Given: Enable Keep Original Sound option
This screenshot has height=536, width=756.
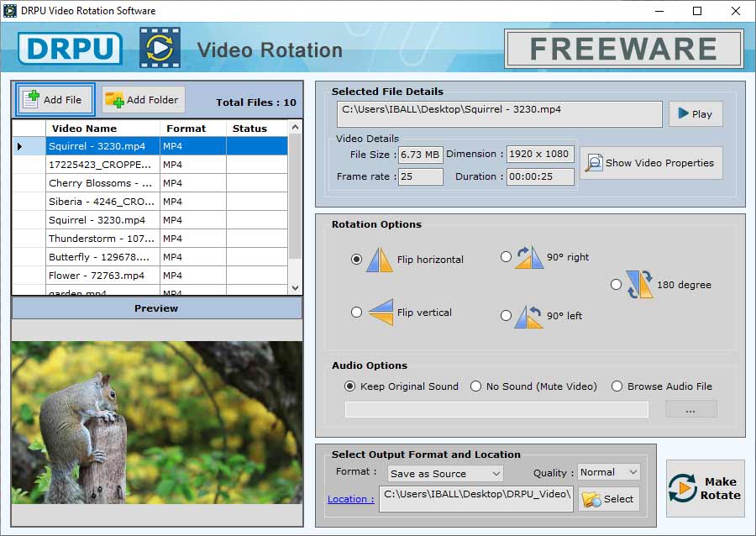Looking at the screenshot, I should [350, 386].
